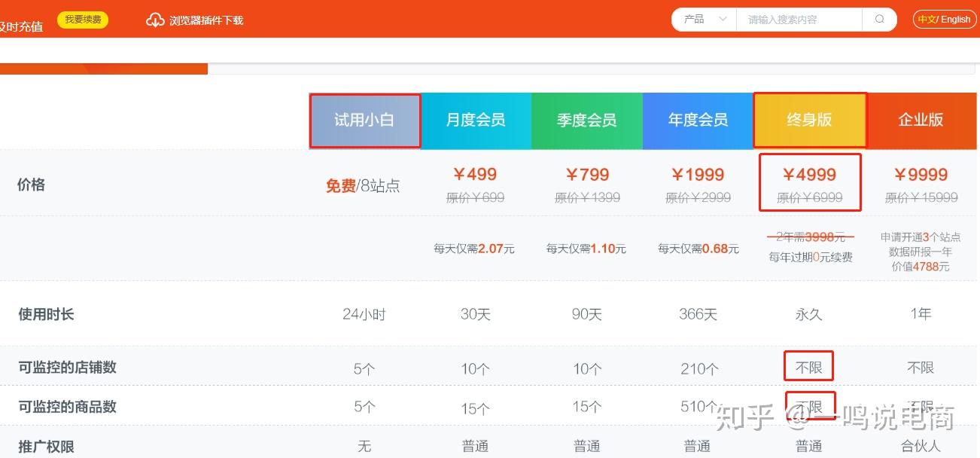Click the 使用时长 row label
Image resolution: width=980 pixels, height=458 pixels.
coord(46,314)
